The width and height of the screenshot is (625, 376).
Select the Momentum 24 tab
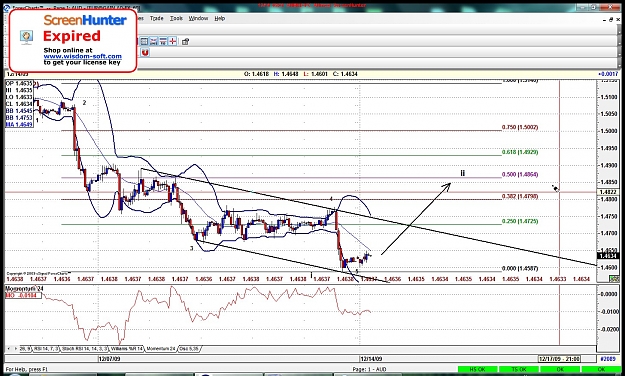point(161,348)
